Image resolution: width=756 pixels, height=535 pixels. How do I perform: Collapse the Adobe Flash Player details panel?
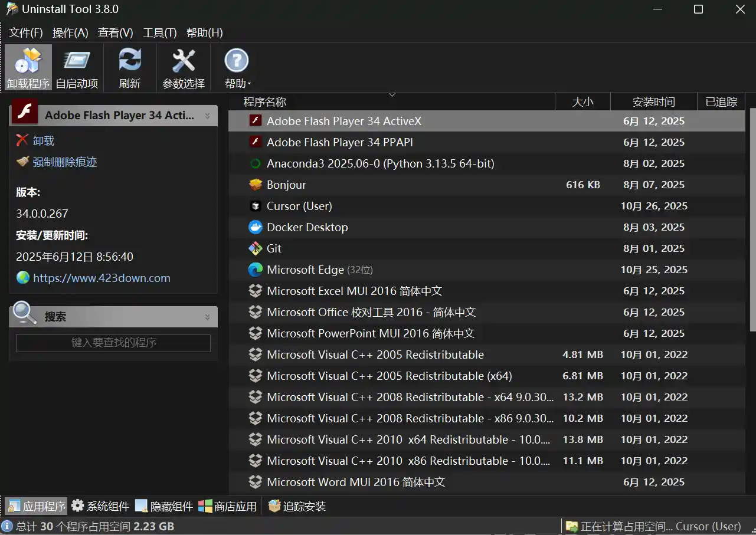[207, 116]
